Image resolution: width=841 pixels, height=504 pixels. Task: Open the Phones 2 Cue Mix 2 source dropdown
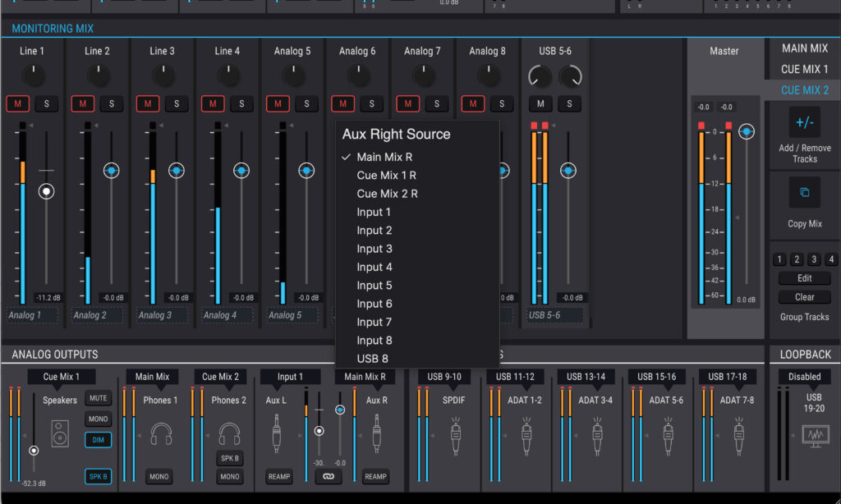tap(220, 377)
